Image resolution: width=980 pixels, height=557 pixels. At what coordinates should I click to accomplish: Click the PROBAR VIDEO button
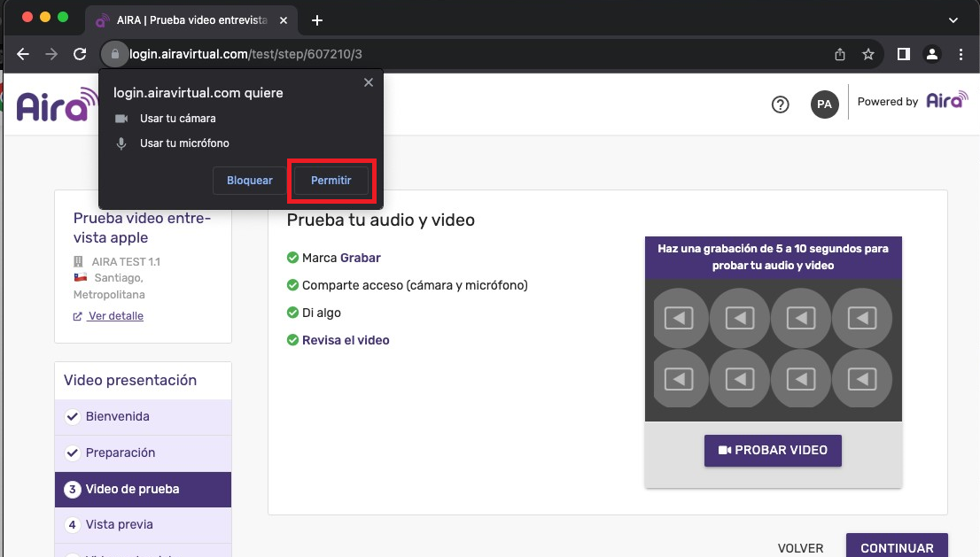coord(774,450)
